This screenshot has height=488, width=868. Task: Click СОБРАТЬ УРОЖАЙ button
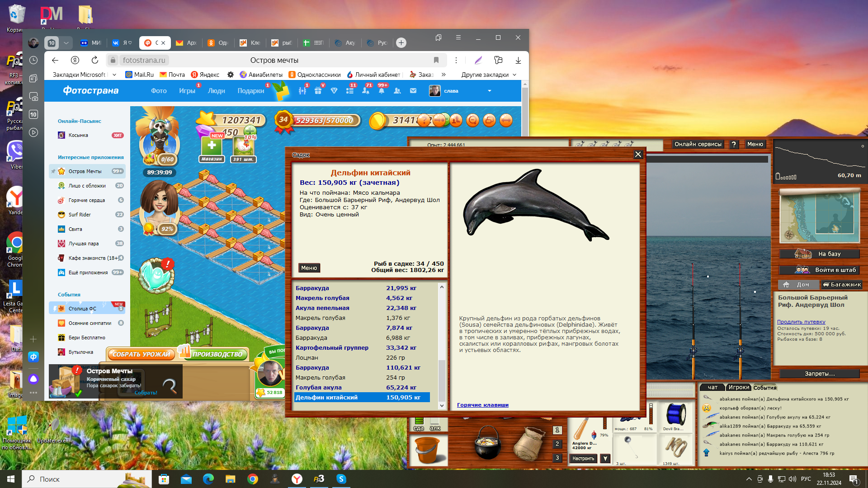(142, 354)
